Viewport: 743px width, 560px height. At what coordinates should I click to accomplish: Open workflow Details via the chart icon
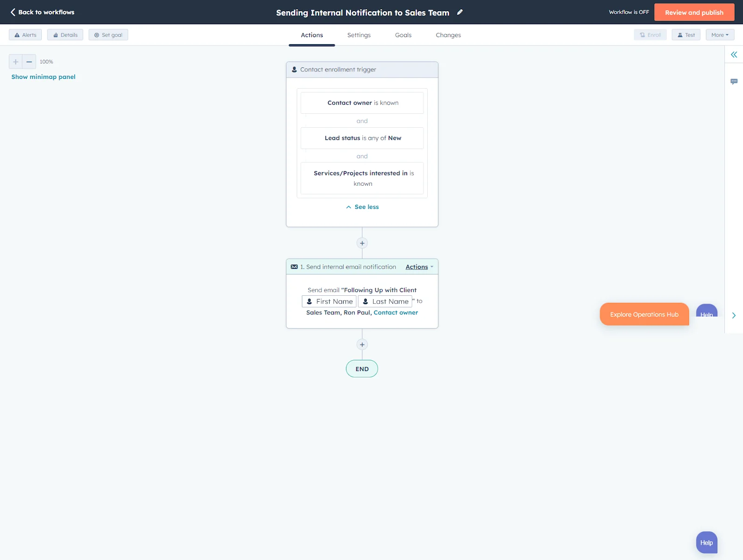coord(55,34)
